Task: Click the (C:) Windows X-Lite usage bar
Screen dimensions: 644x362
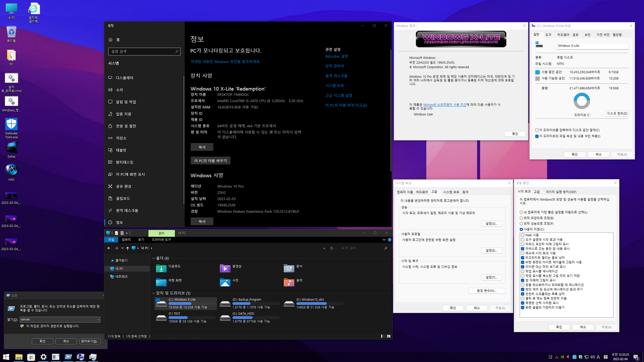Action: pos(192,304)
